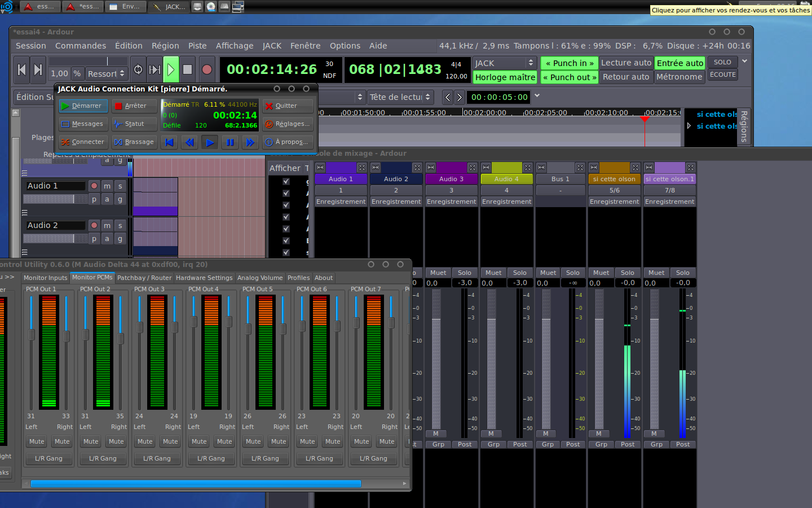Disable Entrée auto

tap(680, 63)
